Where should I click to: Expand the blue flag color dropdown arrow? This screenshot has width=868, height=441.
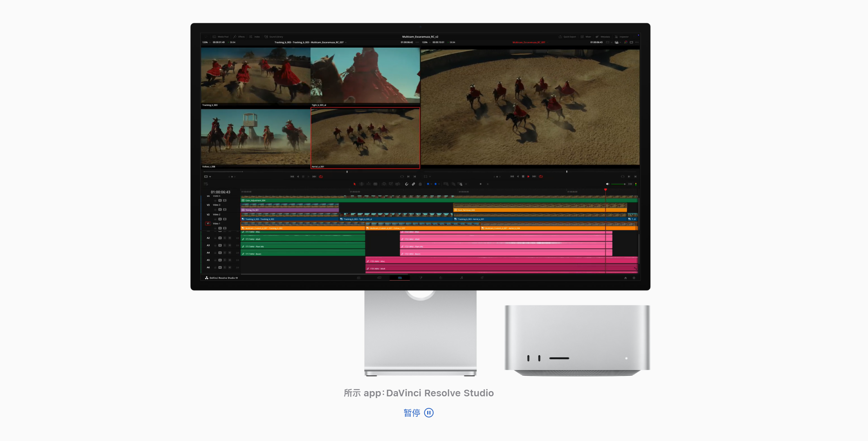[431, 184]
